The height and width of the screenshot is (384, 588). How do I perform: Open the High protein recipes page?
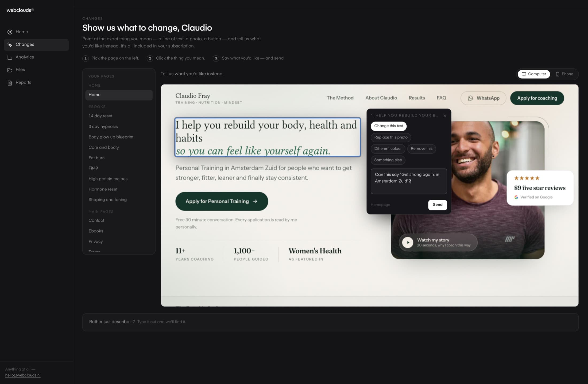click(x=119, y=179)
